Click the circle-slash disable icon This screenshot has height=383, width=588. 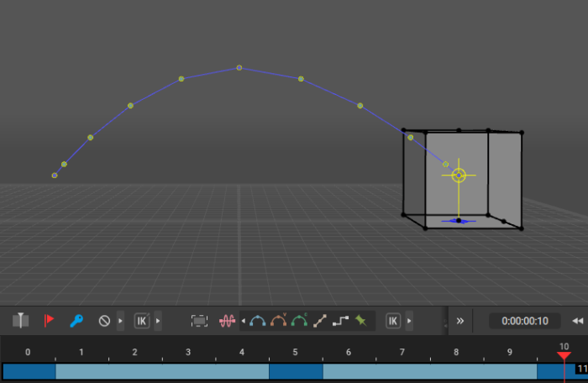104,320
